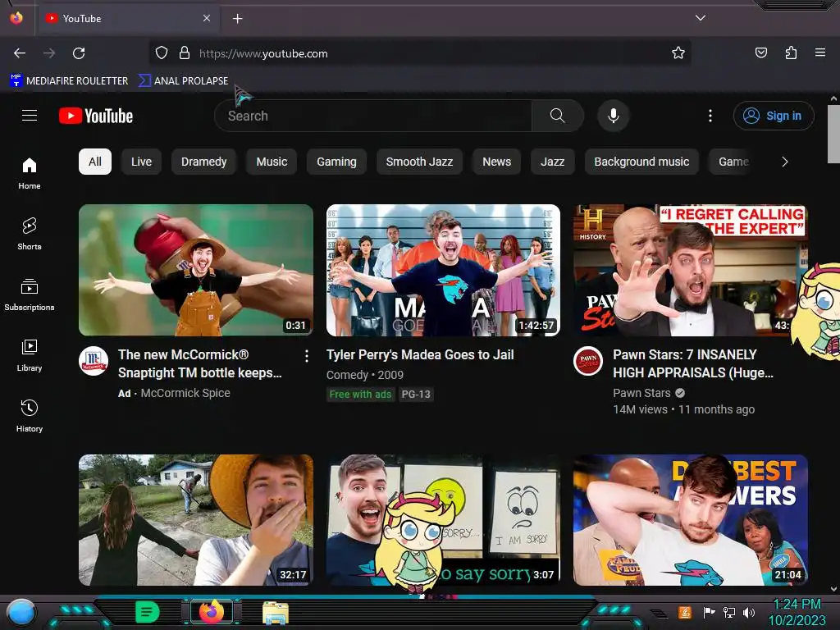Image resolution: width=840 pixels, height=630 pixels.
Task: Select the Dramedy filter chip
Action: pos(203,162)
